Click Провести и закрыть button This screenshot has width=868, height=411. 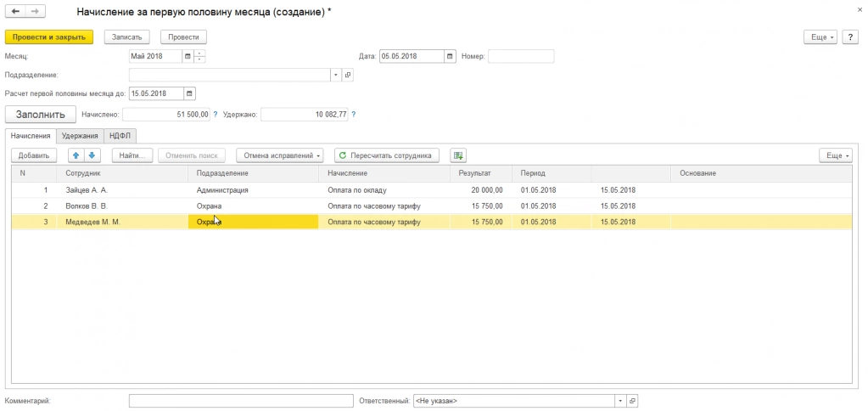point(48,37)
